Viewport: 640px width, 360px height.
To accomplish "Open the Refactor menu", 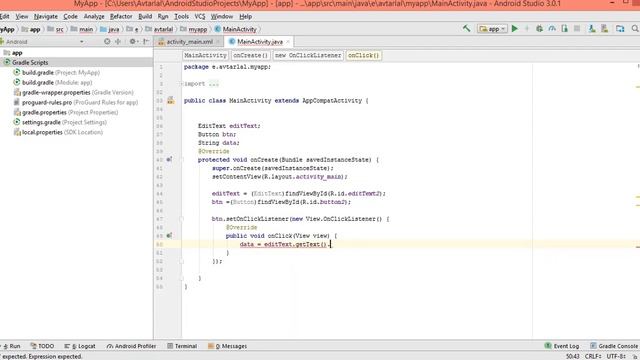I will [121, 16].
